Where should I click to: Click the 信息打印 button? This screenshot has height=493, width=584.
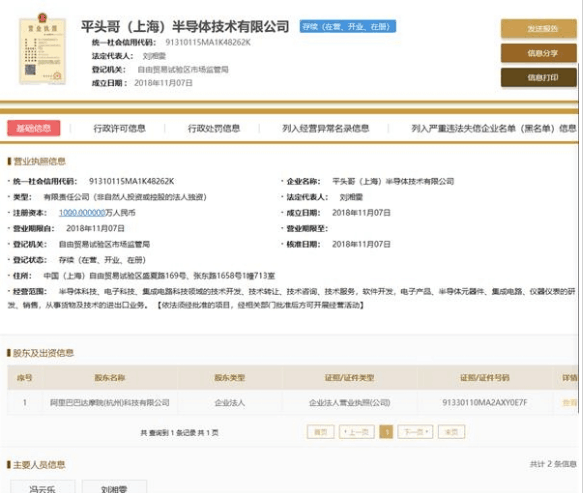(539, 77)
